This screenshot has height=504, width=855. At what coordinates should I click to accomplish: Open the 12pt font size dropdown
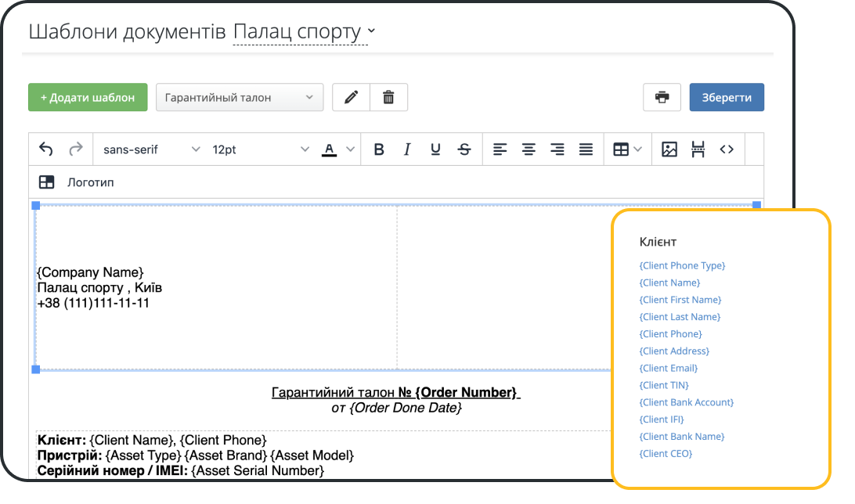tap(258, 149)
